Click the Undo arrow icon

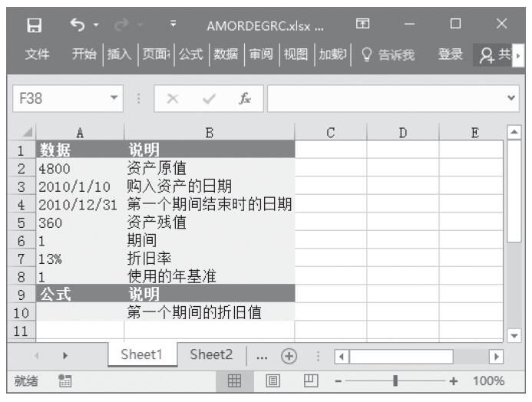pyautogui.click(x=76, y=25)
